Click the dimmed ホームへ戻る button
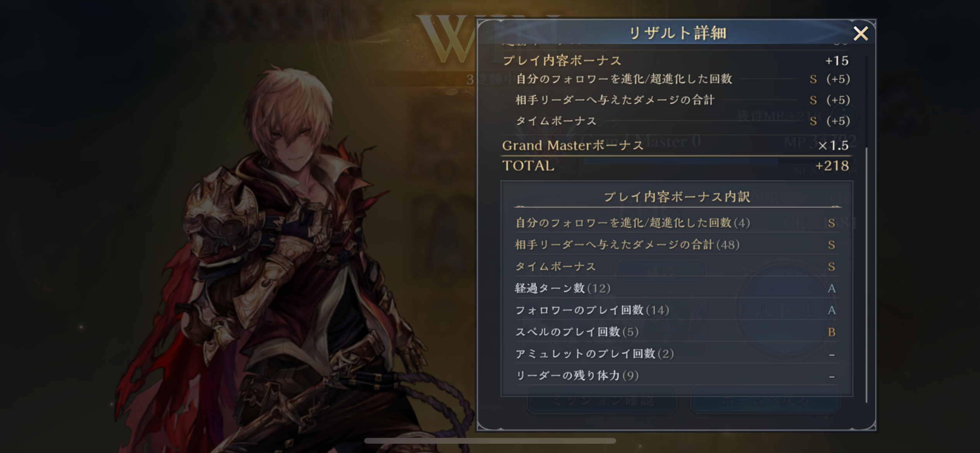 765,401
